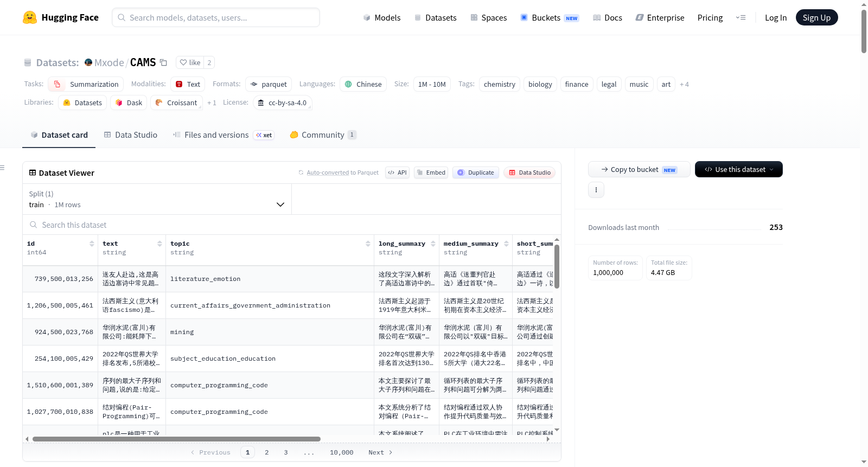This screenshot has height=467, width=868.
Task: Filter by Chinese language tag
Action: [x=363, y=84]
